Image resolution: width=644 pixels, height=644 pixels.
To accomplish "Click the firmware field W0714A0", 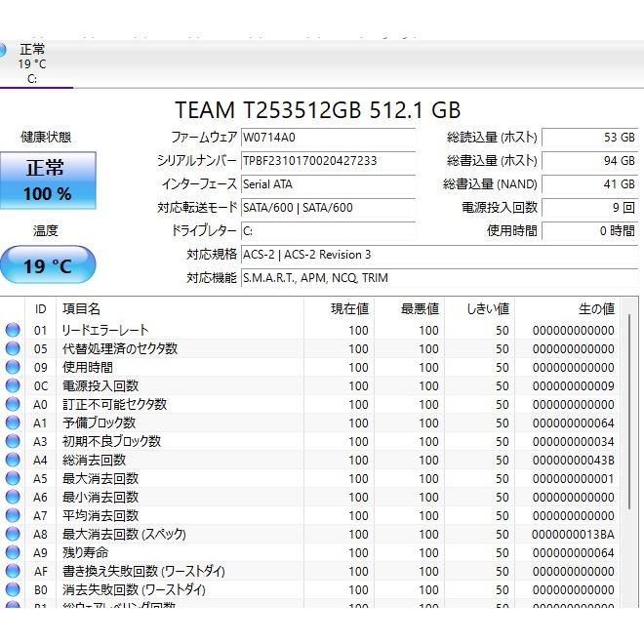I will tap(328, 138).
